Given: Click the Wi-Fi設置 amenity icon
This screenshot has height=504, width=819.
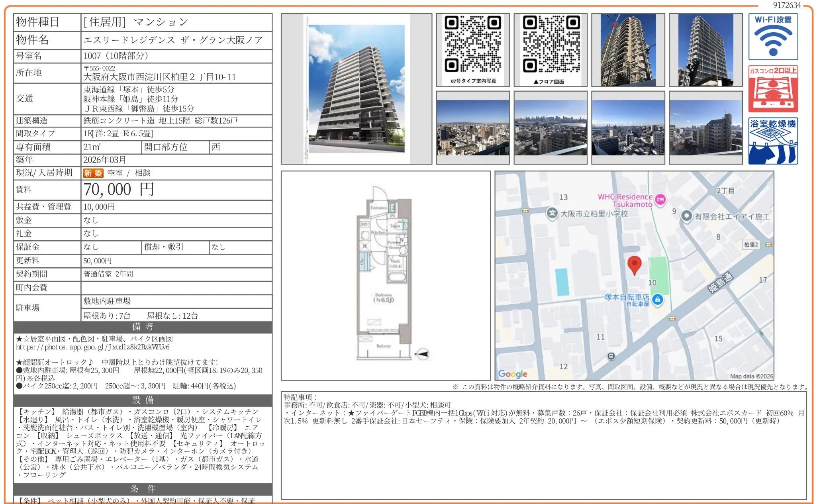Looking at the screenshot, I should point(772,37).
